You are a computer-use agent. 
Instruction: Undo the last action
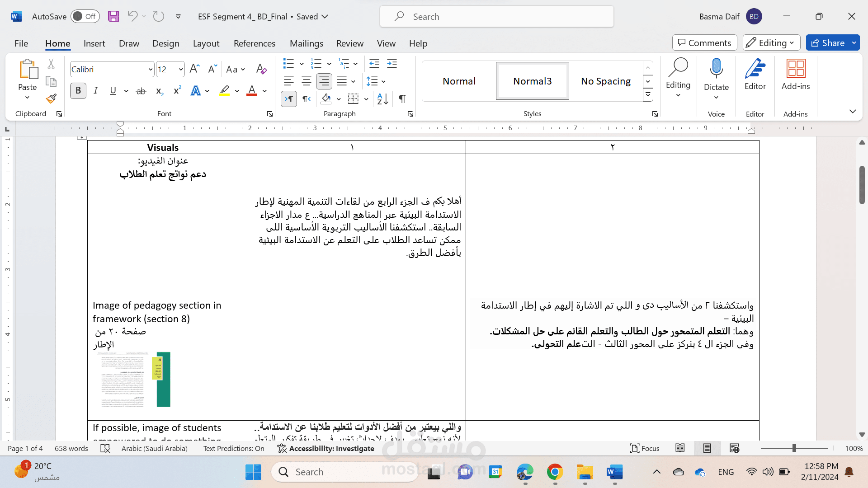pyautogui.click(x=132, y=16)
